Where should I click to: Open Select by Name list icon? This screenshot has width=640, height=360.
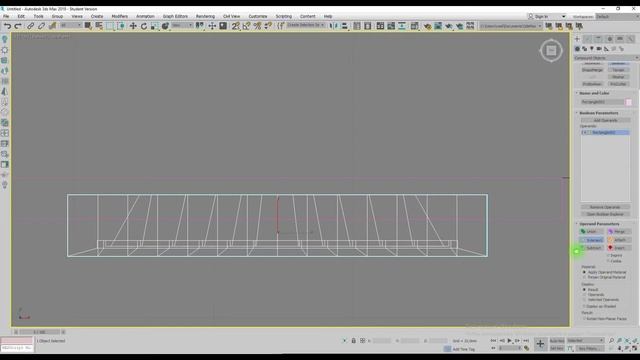click(x=99, y=26)
